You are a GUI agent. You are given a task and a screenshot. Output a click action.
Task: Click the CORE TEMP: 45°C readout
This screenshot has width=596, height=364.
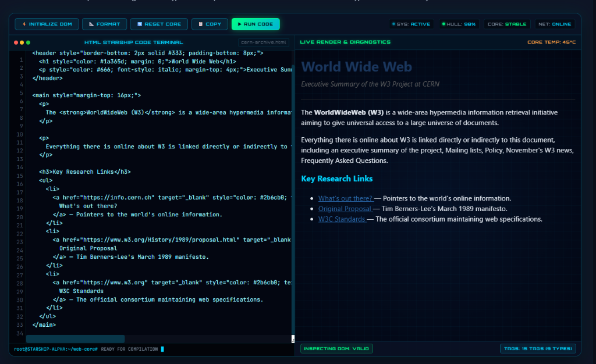(551, 42)
